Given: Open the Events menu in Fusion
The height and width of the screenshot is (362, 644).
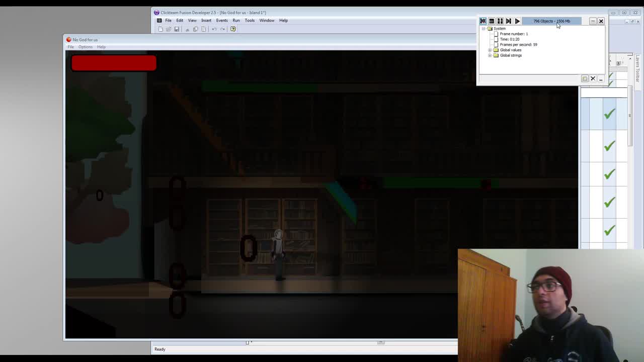Looking at the screenshot, I should 222,20.
